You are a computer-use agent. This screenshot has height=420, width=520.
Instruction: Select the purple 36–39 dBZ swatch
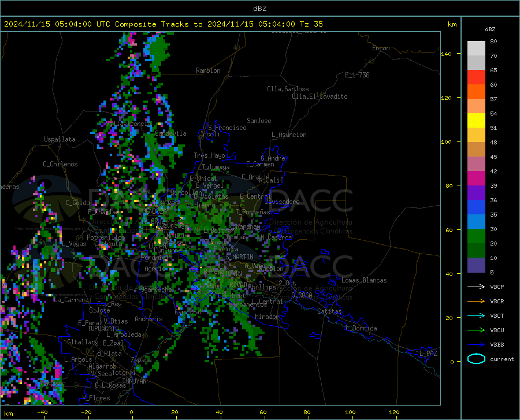tap(476, 193)
